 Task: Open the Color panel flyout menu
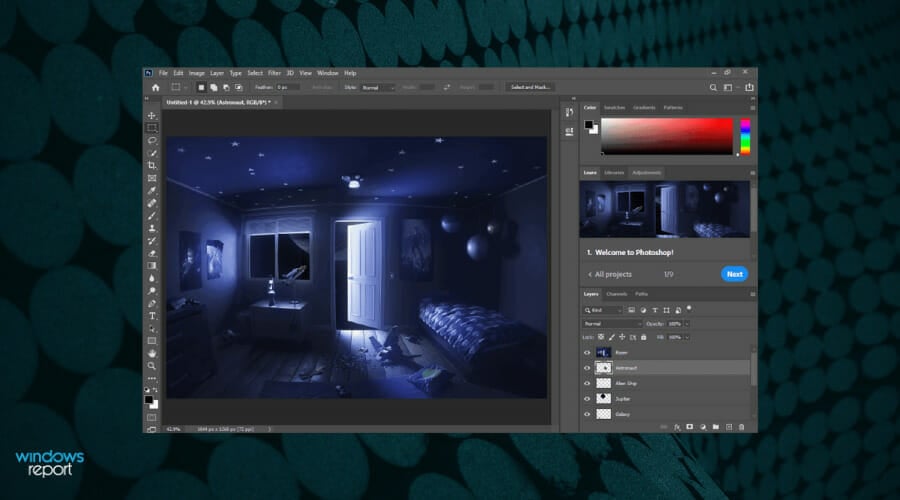(752, 108)
